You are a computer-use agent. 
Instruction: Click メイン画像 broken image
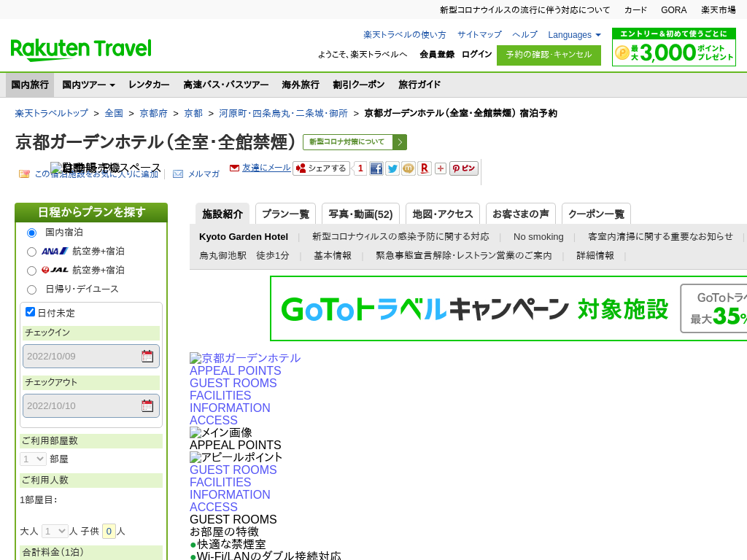point(220,432)
